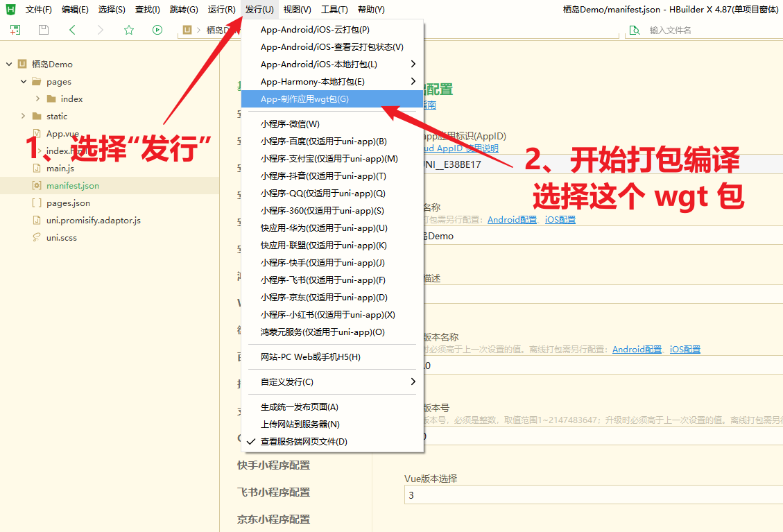Select main.js in the project tree
Viewport: 783px width, 532px height.
coord(110,169)
